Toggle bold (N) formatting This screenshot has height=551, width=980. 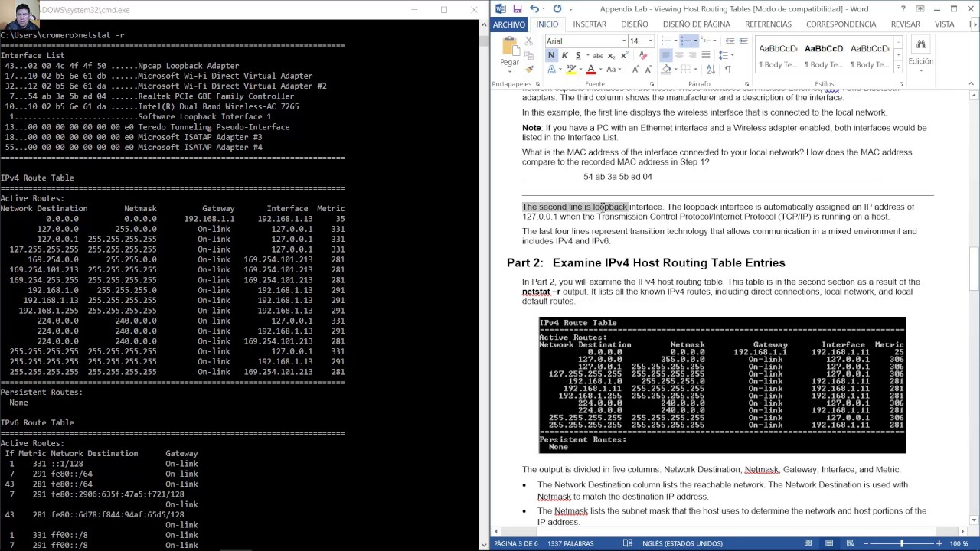click(551, 55)
